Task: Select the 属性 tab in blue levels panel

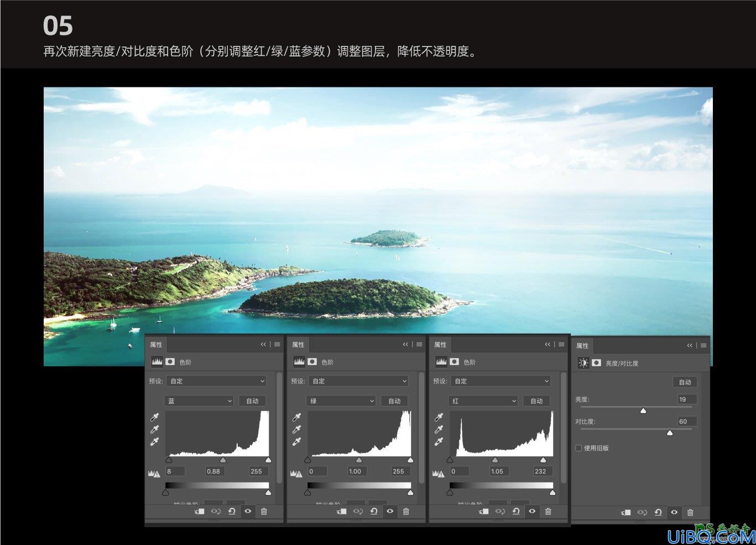Action: [x=156, y=345]
